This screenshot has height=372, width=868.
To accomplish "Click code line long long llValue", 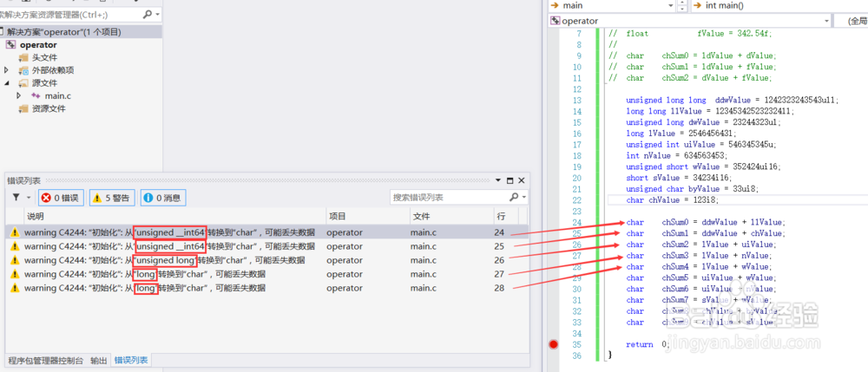I will 710,111.
